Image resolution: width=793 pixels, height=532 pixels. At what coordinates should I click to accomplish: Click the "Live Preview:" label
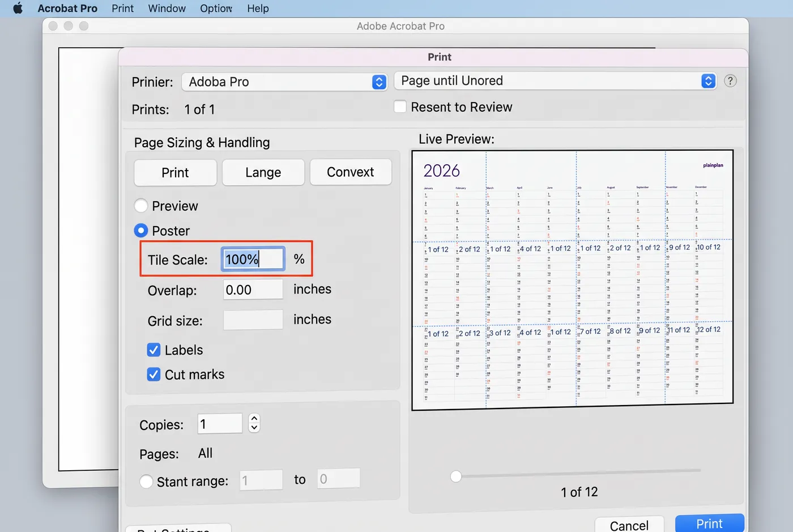[457, 139]
